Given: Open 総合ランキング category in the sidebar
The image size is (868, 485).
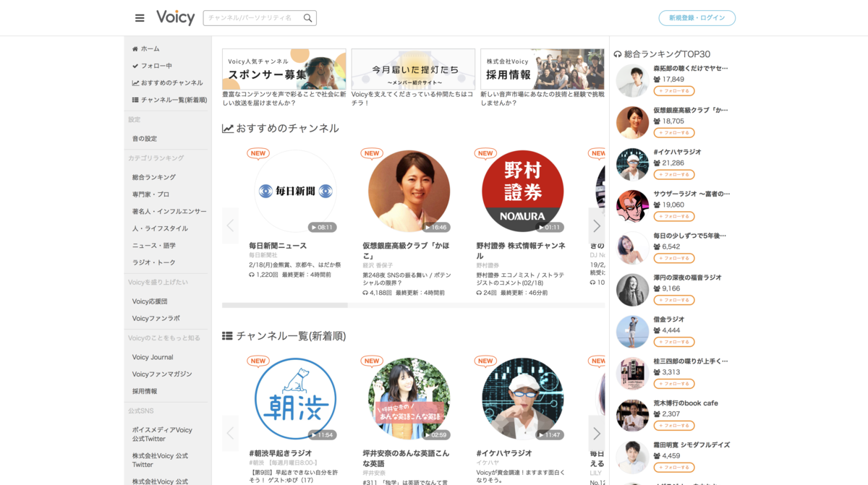Looking at the screenshot, I should point(154,177).
